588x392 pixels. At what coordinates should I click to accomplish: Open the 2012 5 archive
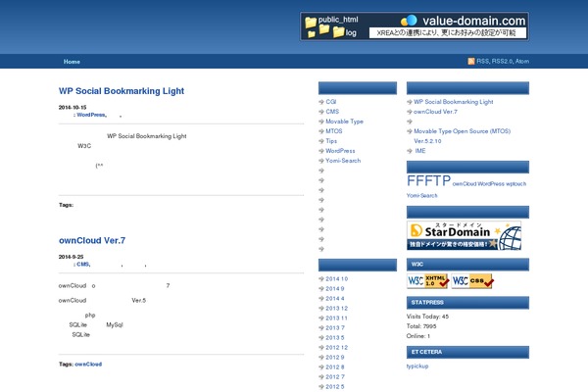point(335,386)
